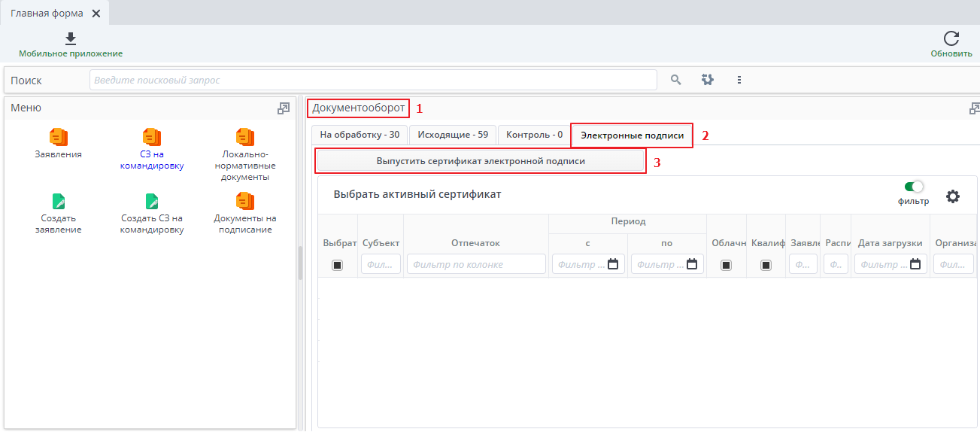This screenshot has width=980, height=432.
Task: Open Локально-нормативные документы icon
Action: click(x=245, y=137)
